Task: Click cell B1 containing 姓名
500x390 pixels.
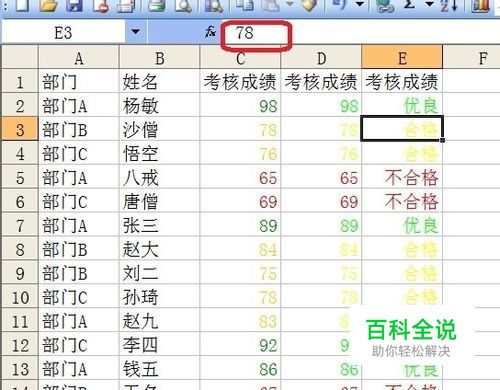Action: (160, 82)
